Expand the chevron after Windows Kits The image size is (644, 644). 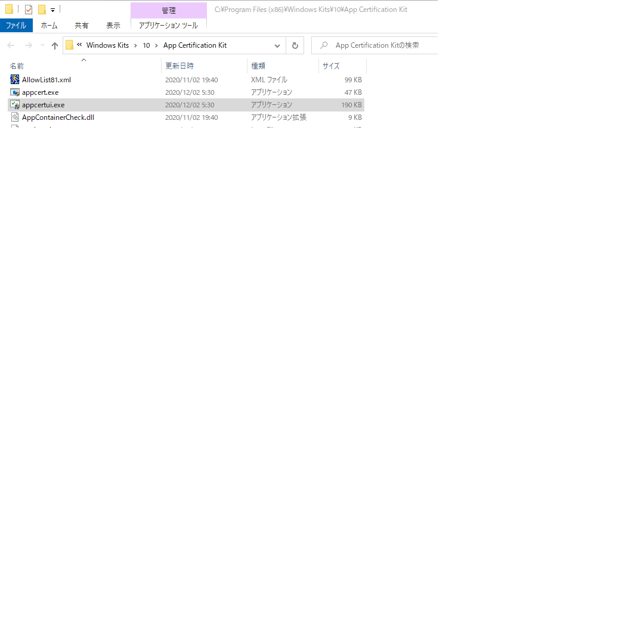pos(135,45)
